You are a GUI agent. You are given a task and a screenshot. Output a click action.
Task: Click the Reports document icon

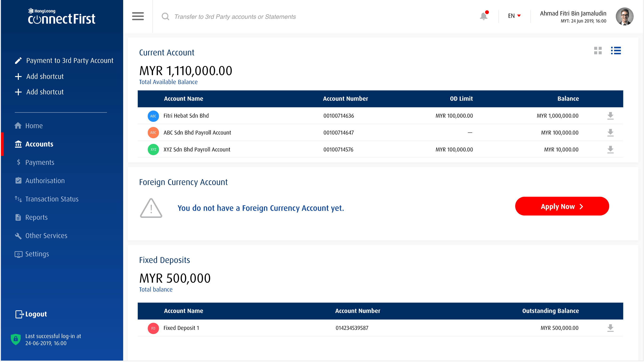[x=19, y=217]
